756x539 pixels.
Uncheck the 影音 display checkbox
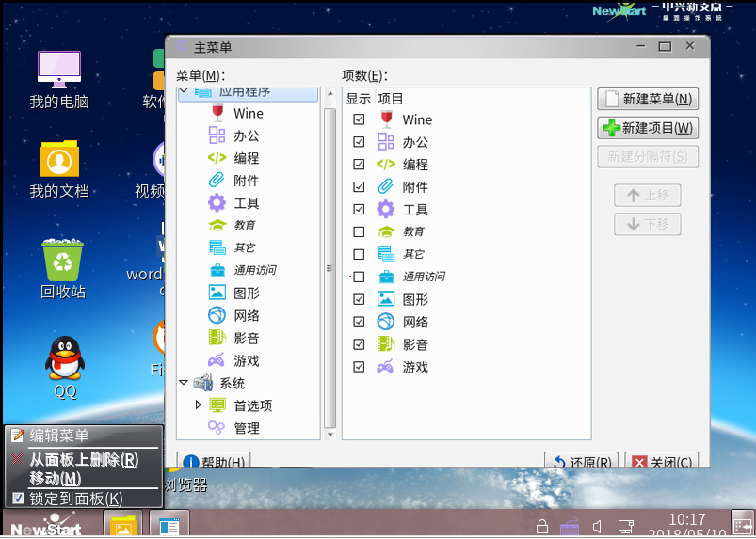click(359, 344)
